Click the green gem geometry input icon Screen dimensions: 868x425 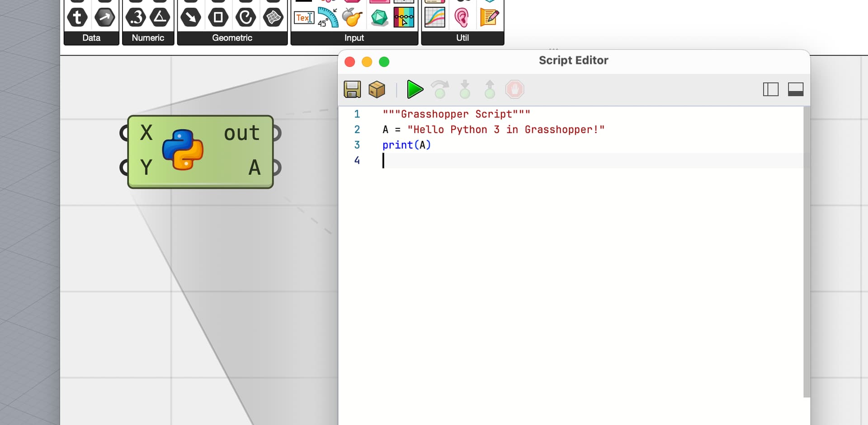tap(379, 18)
